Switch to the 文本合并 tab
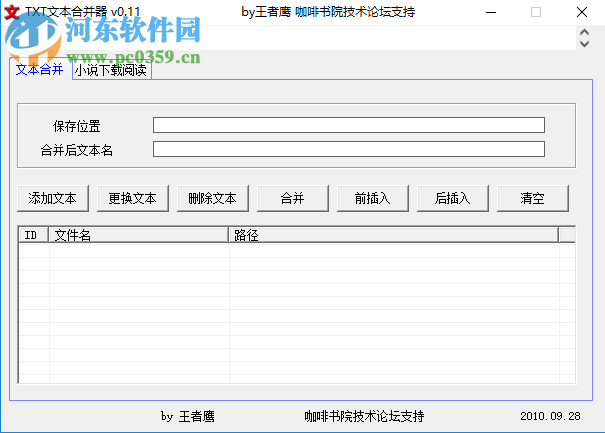Screen dimensions: 605x433 (40, 70)
